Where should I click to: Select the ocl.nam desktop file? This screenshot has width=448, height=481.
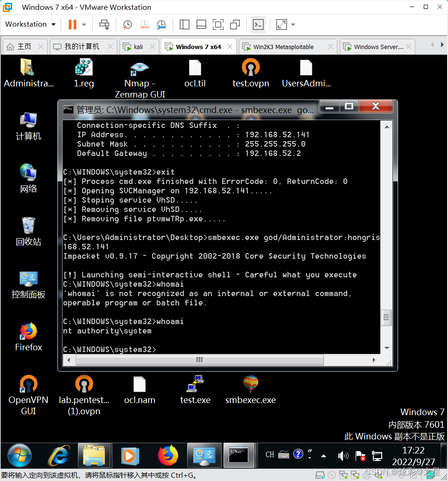pyautogui.click(x=140, y=390)
